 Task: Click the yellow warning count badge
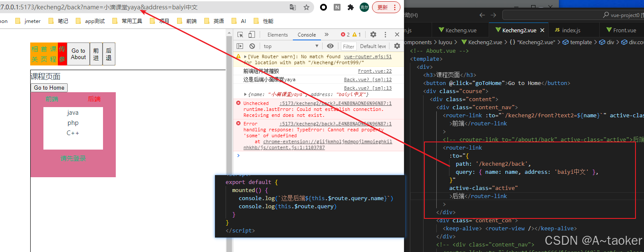(357, 35)
